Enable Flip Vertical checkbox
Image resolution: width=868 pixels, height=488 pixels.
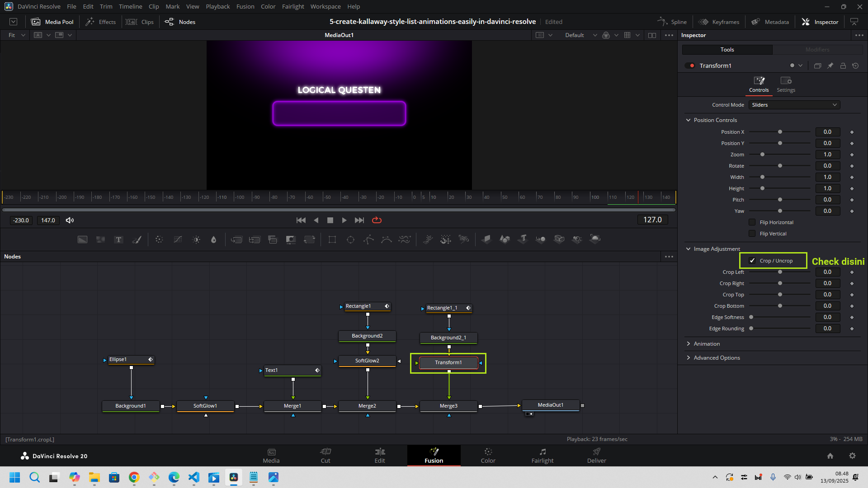tap(752, 234)
